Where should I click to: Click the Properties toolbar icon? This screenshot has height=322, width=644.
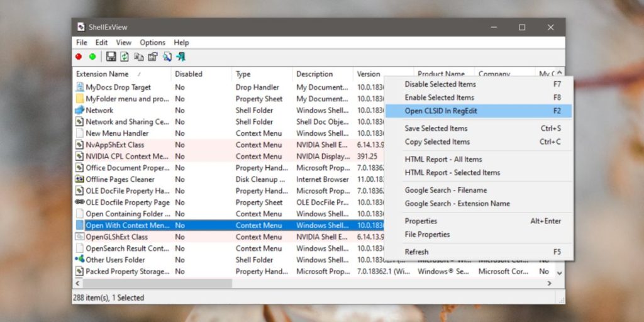[x=152, y=57]
